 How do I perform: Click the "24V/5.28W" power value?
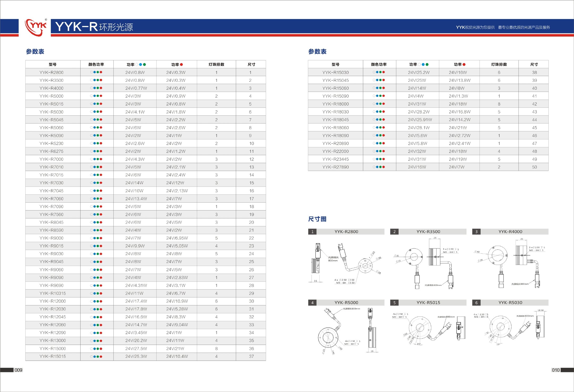pos(177,309)
